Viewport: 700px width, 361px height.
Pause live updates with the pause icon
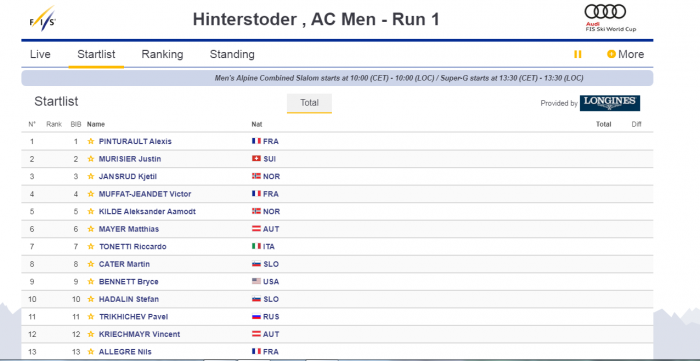point(578,54)
